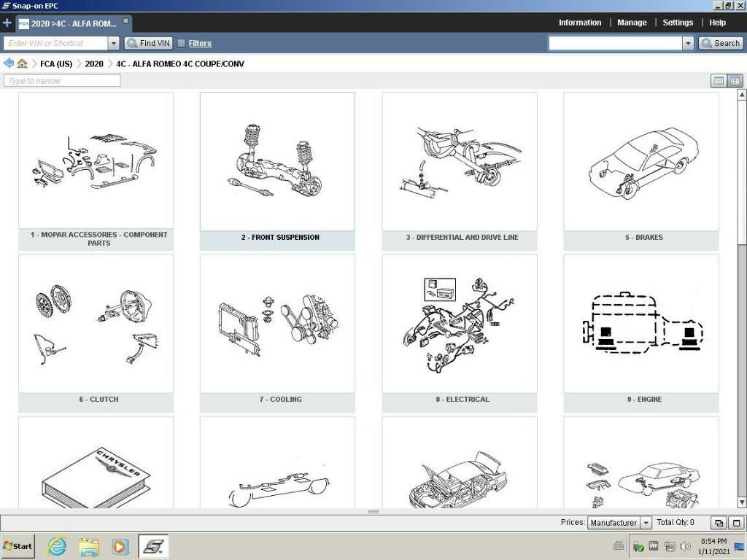The image size is (747, 560).
Task: Click the FCA (US) breadcrumb link
Action: coord(56,64)
